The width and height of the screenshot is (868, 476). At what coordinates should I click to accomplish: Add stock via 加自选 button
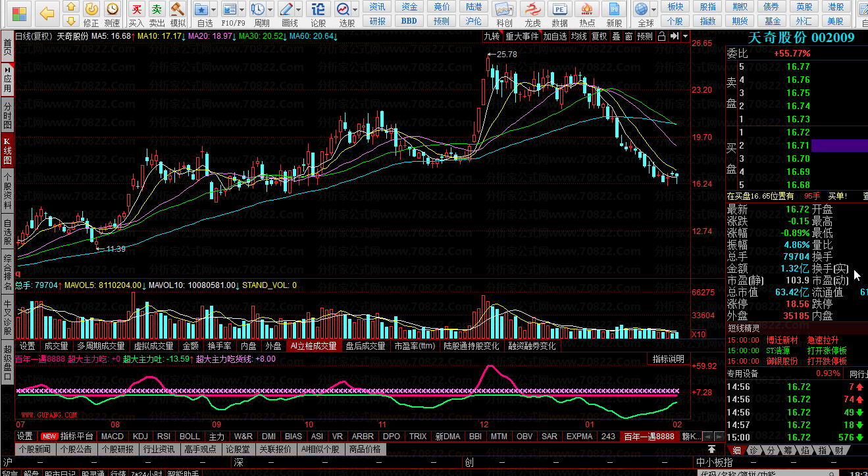555,36
